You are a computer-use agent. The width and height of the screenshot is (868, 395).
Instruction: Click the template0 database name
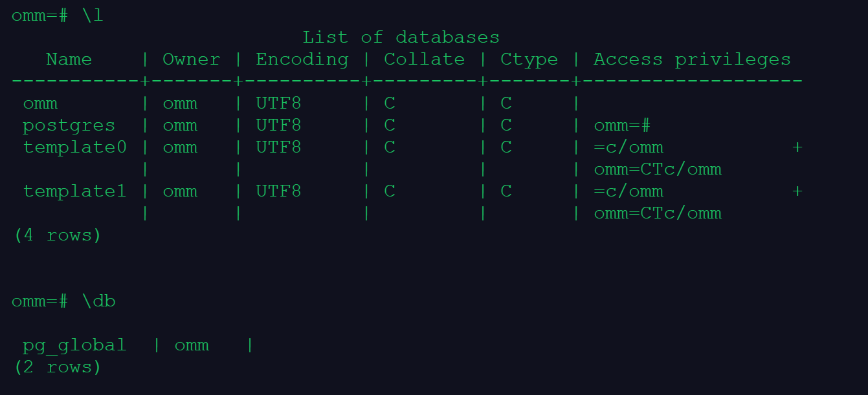pos(74,147)
